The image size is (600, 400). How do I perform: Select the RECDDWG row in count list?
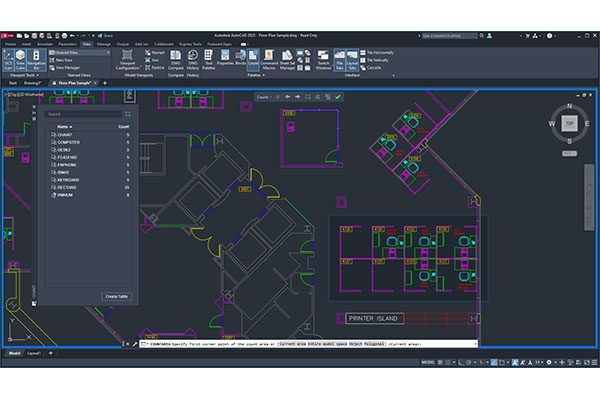72,187
